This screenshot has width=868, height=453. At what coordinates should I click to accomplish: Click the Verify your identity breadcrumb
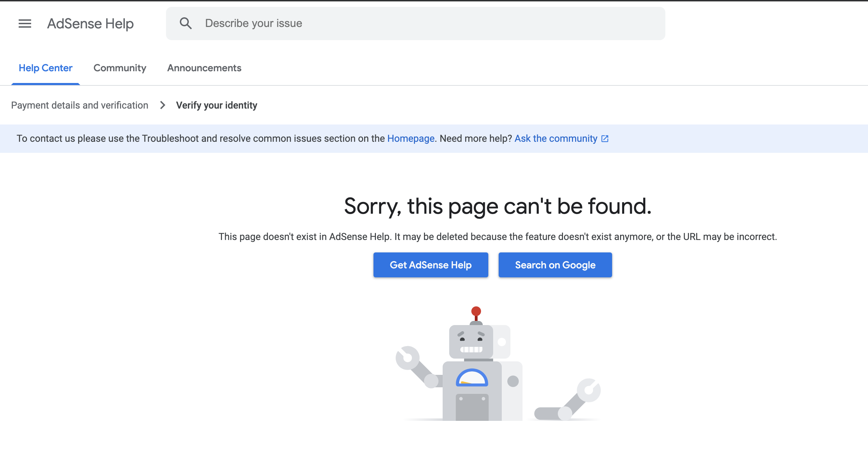(217, 105)
